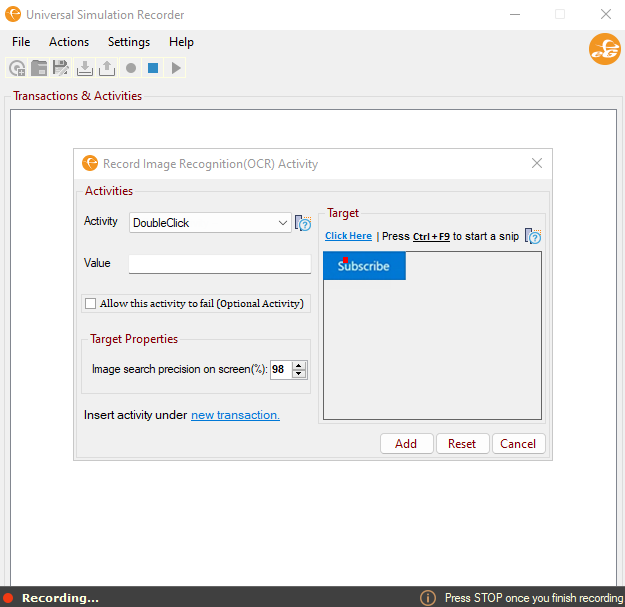The image size is (625, 607).
Task: Click the import download-arrow toolbar icon
Action: pos(85,68)
